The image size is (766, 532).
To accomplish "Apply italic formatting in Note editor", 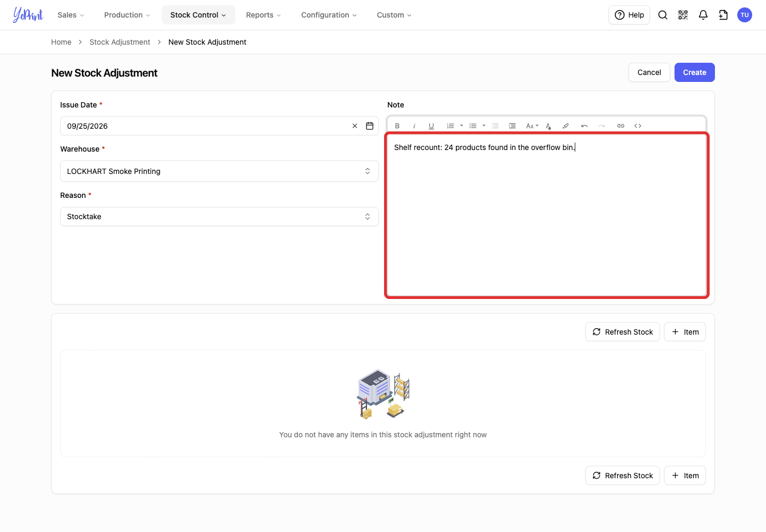I will 414,126.
